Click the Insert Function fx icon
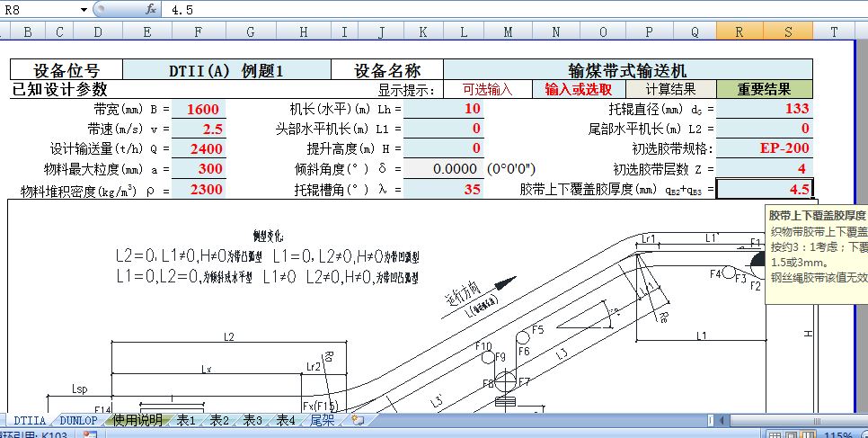 151,9
